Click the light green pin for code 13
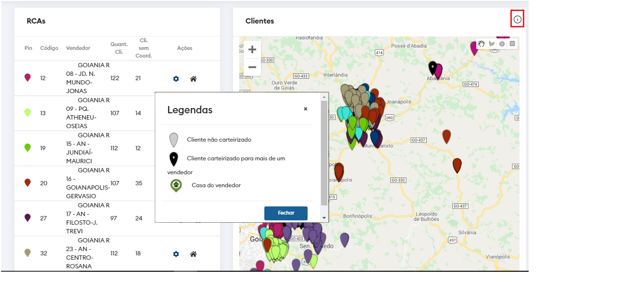Viewport: 644px width, 301px height. [27, 112]
